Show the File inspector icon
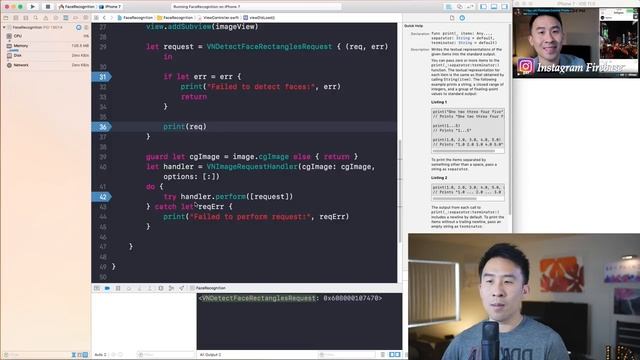Viewport: 640px width, 360px height. pos(452,18)
